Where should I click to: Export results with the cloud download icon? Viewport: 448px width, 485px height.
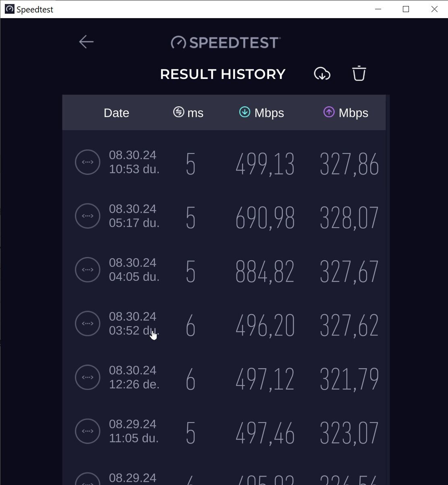(322, 74)
